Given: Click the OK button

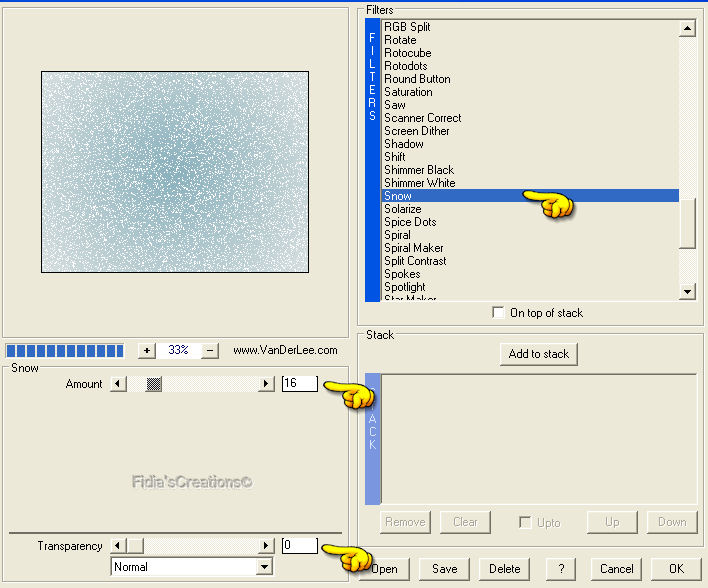Looking at the screenshot, I should tap(676, 569).
